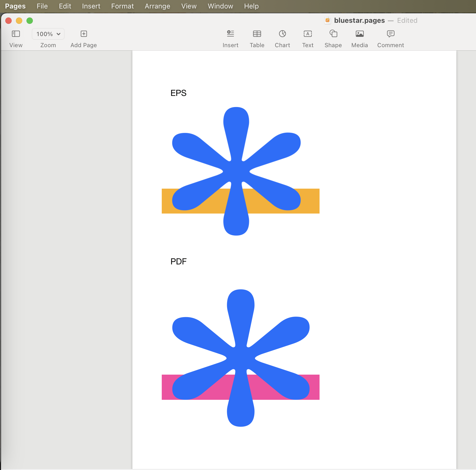This screenshot has height=470, width=476.
Task: Click the bluestar.pages document title
Action: [x=359, y=20]
